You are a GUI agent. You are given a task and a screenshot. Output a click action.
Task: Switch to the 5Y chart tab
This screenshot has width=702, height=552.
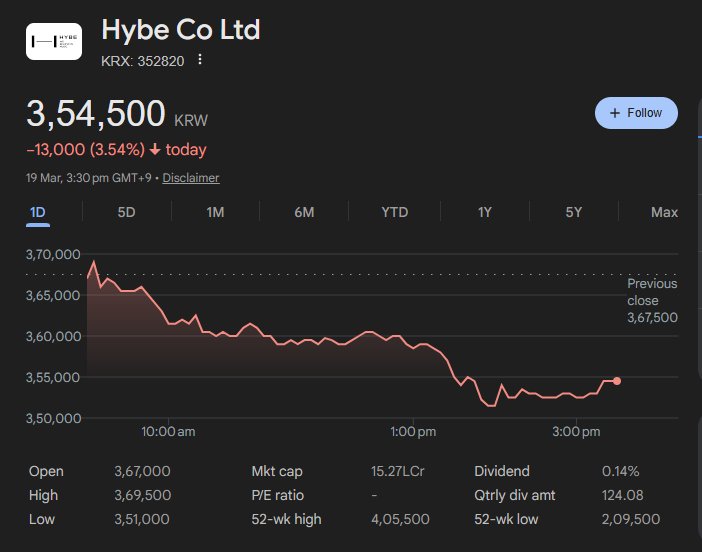click(574, 212)
